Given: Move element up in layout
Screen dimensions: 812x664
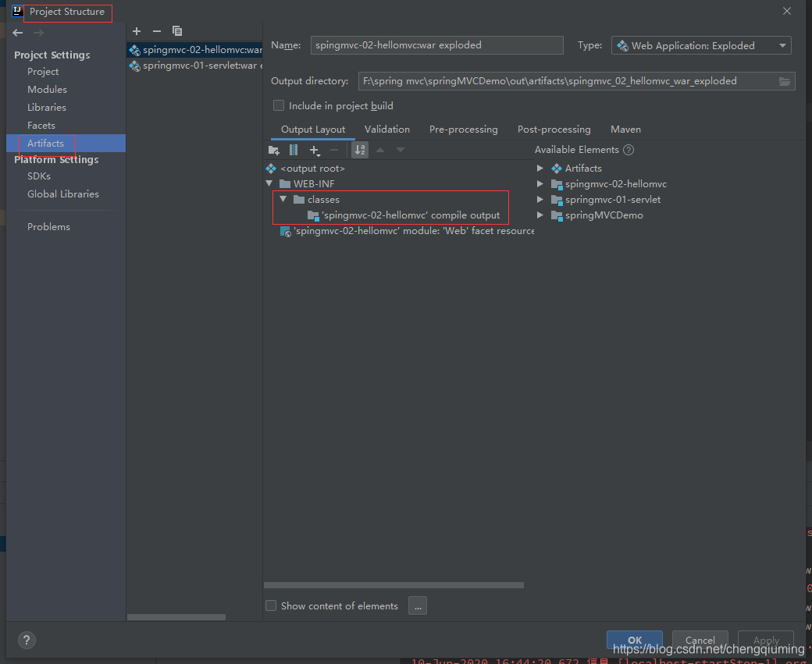Looking at the screenshot, I should pyautogui.click(x=380, y=150).
